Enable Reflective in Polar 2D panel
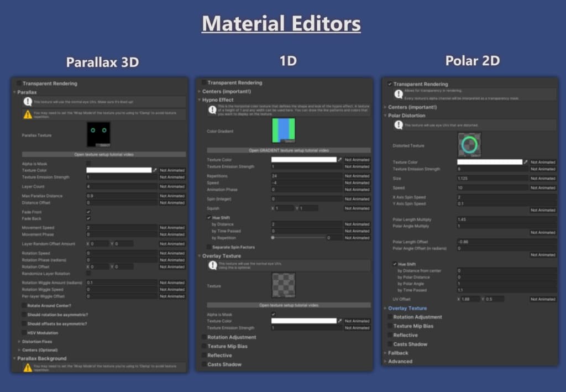 [x=390, y=335]
